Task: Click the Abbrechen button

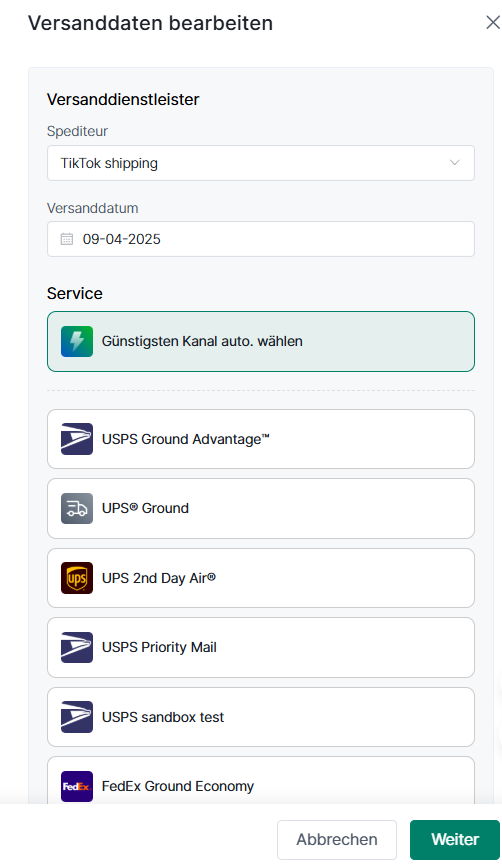Action: coord(337,840)
